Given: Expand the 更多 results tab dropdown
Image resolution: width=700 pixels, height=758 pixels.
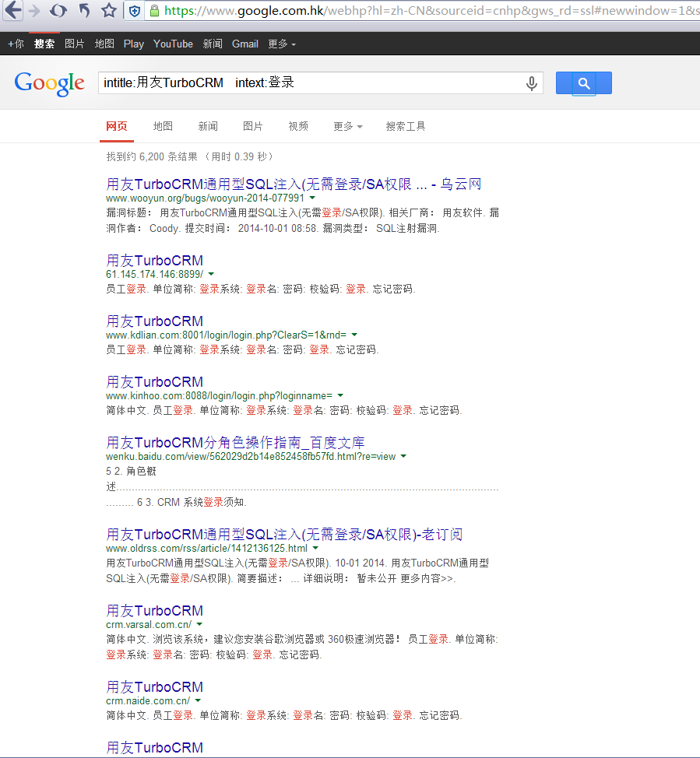Looking at the screenshot, I should point(348,126).
